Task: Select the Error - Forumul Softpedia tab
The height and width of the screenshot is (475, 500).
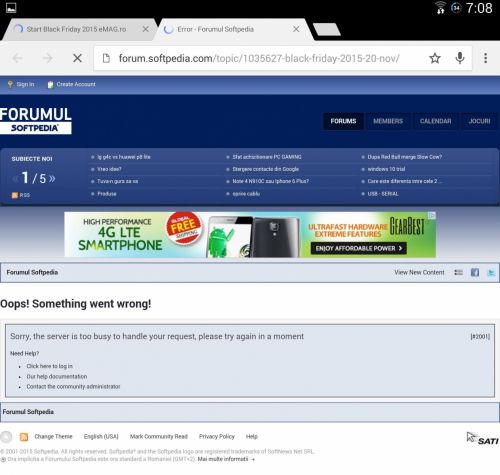Action: [x=215, y=29]
